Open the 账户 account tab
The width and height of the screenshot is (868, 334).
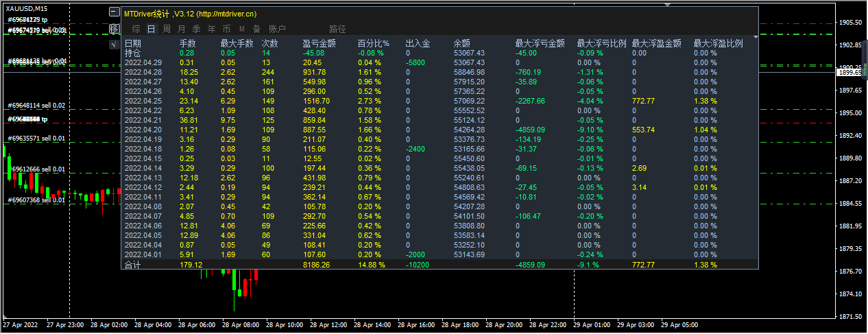[x=277, y=29]
